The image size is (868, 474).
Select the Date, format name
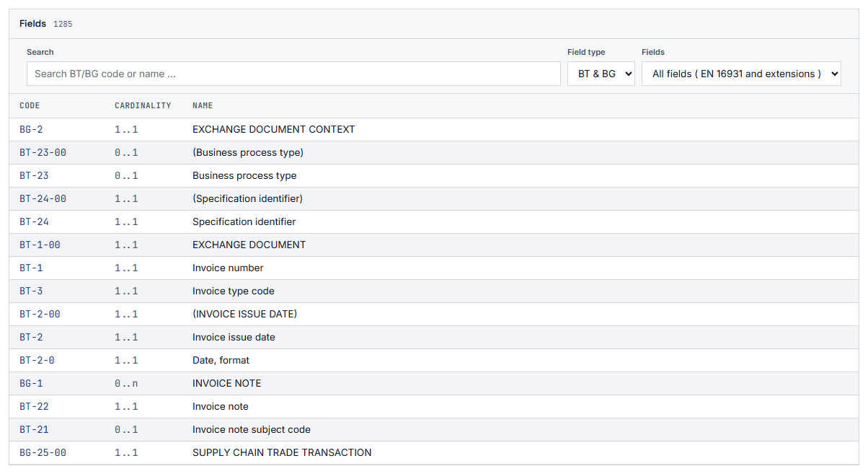(x=221, y=360)
